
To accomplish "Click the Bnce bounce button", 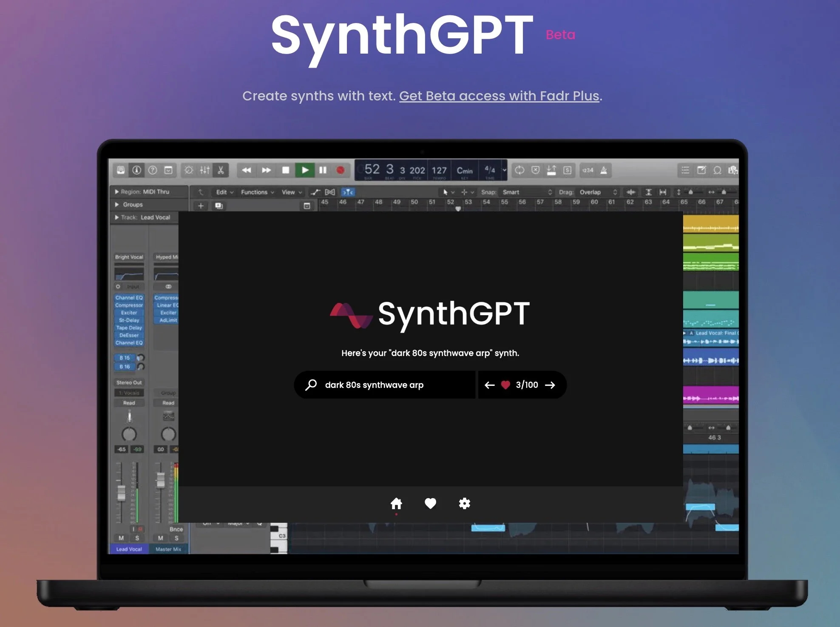I will click(x=176, y=529).
